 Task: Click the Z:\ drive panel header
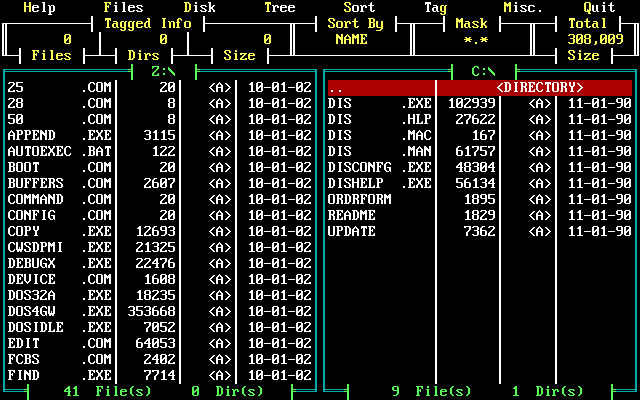(163, 72)
